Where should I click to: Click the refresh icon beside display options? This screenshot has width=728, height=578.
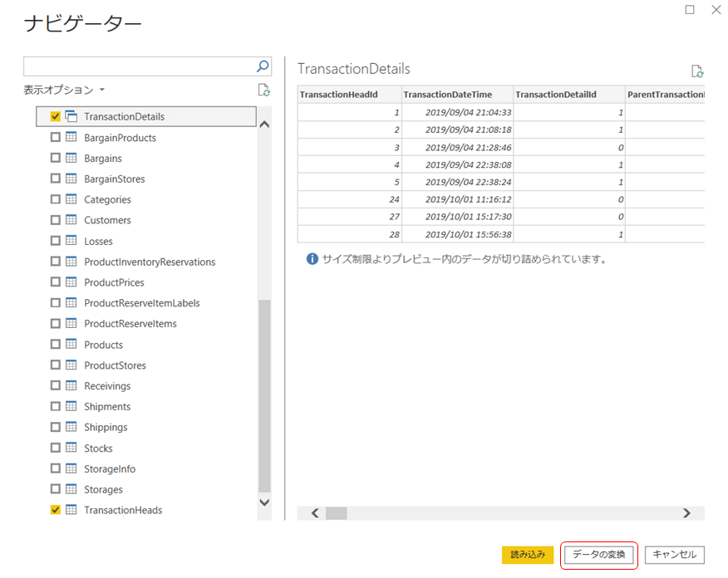[263, 90]
